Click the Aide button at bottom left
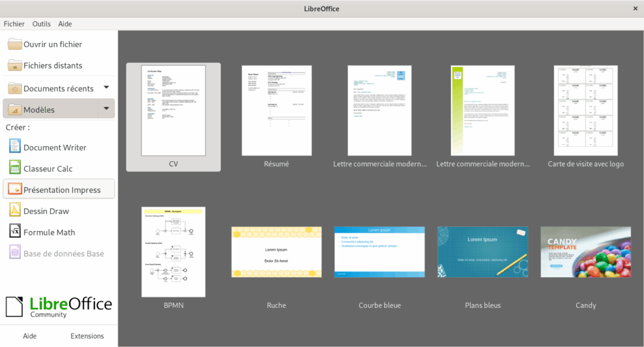The image size is (644, 347). pos(30,336)
